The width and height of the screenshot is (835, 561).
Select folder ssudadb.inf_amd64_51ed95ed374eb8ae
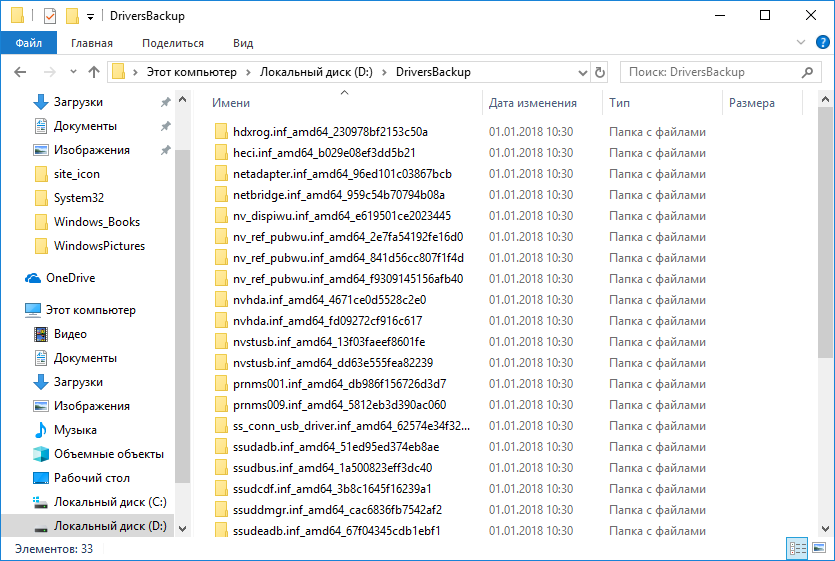(x=335, y=446)
